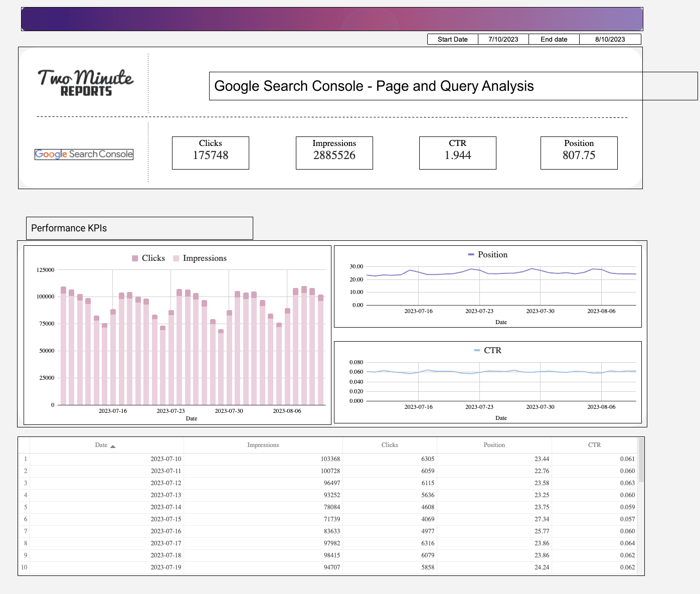Image resolution: width=700 pixels, height=594 pixels.
Task: Click the Impressions legend square in the bar chart
Action: (x=176, y=258)
